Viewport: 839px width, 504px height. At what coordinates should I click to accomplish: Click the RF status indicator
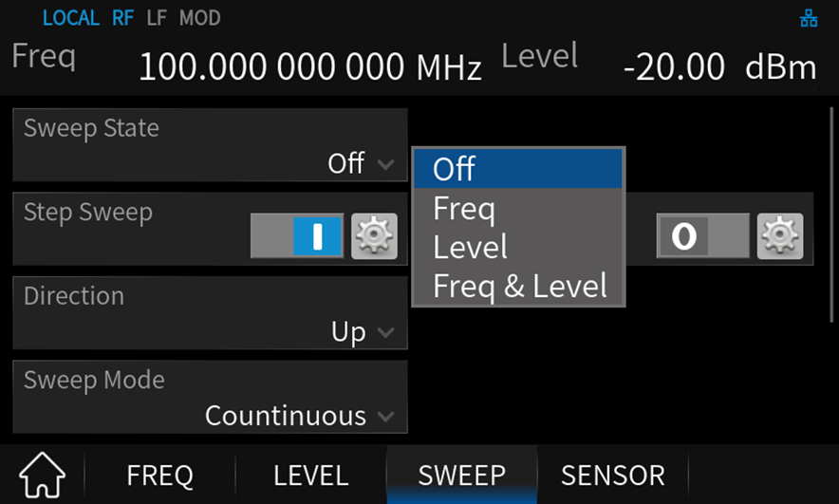point(122,18)
